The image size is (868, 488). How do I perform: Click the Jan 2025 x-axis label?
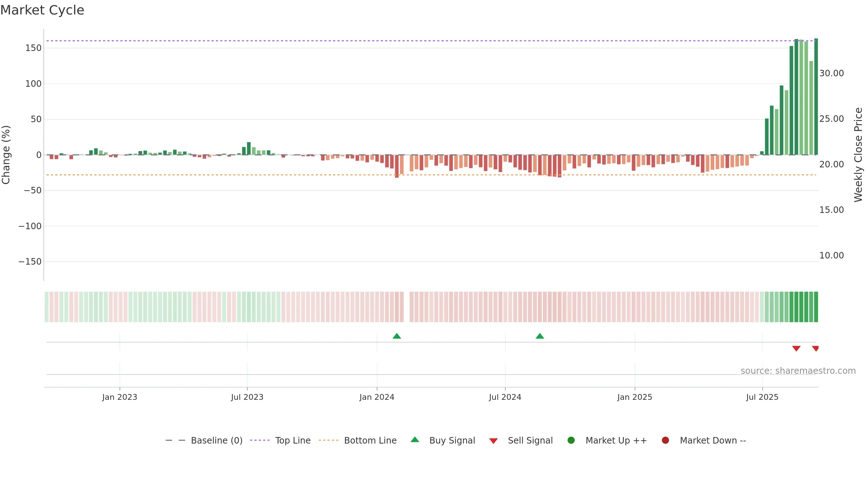click(635, 397)
